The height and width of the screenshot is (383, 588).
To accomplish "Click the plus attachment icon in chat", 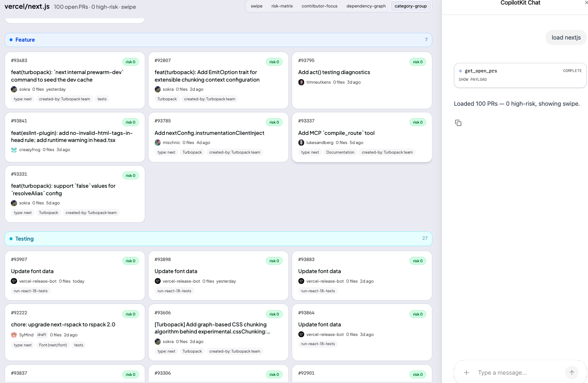I will [466, 373].
